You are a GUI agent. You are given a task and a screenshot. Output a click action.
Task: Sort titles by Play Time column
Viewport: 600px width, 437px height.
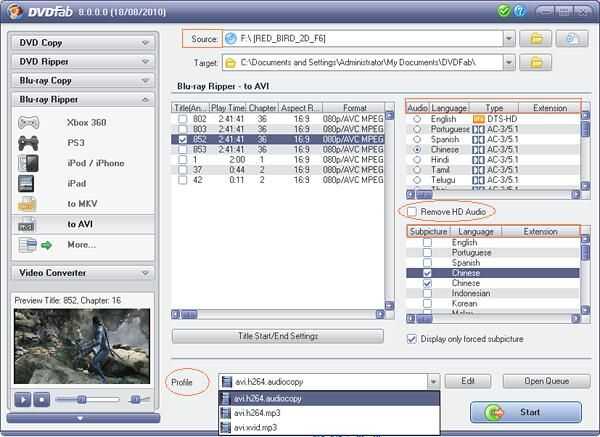point(228,108)
